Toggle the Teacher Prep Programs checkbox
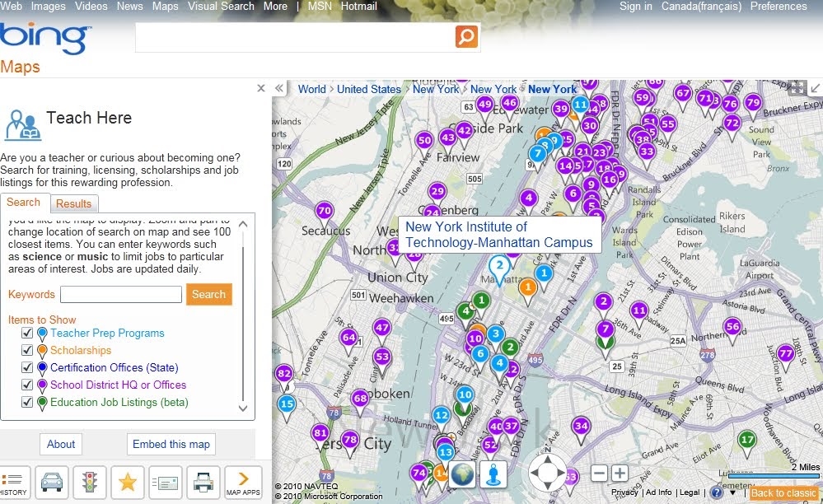The width and height of the screenshot is (823, 504). [27, 334]
